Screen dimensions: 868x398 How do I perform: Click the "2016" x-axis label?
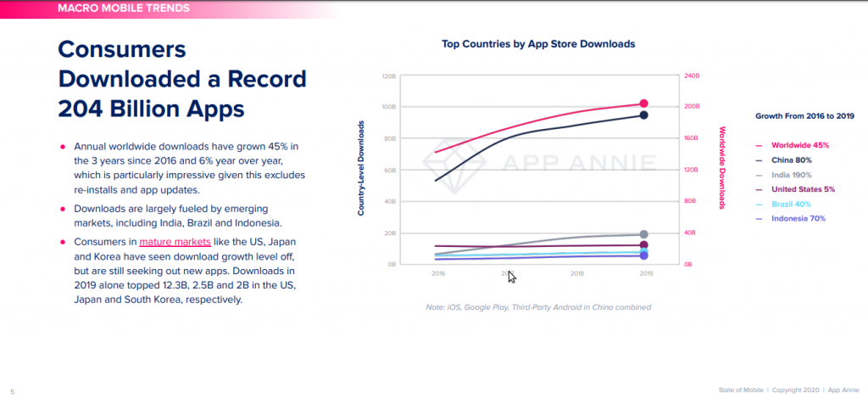[438, 274]
